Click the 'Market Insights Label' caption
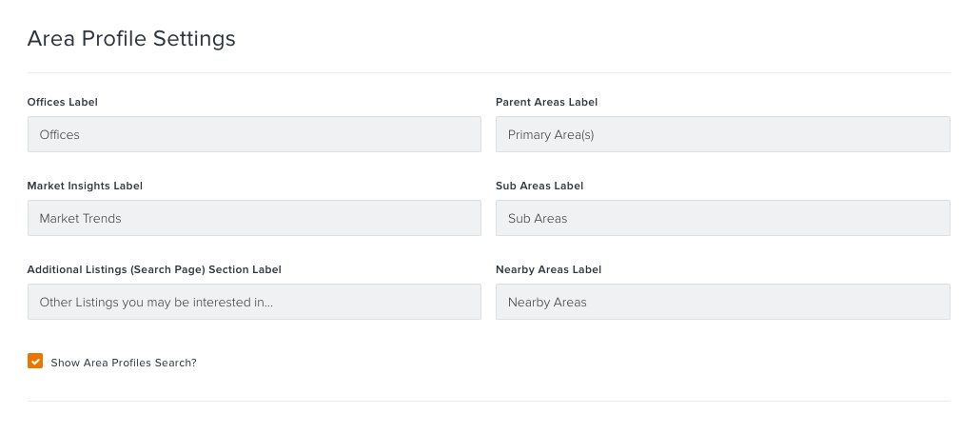Screen dimensions: 980x433 85,186
